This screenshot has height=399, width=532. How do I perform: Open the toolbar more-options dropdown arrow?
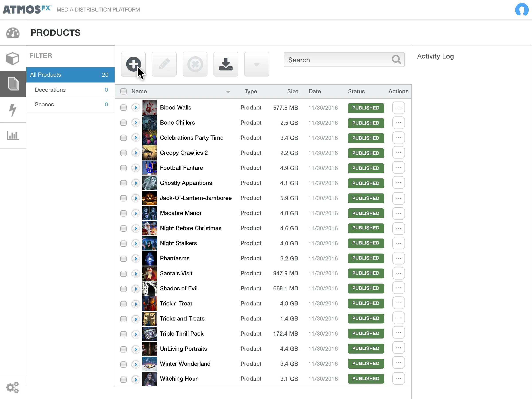click(256, 64)
